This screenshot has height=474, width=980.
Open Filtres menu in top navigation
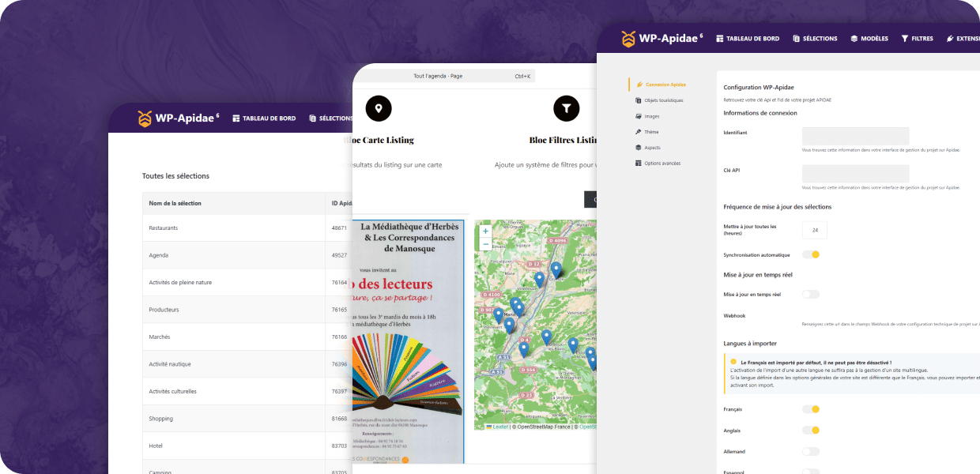(x=917, y=39)
